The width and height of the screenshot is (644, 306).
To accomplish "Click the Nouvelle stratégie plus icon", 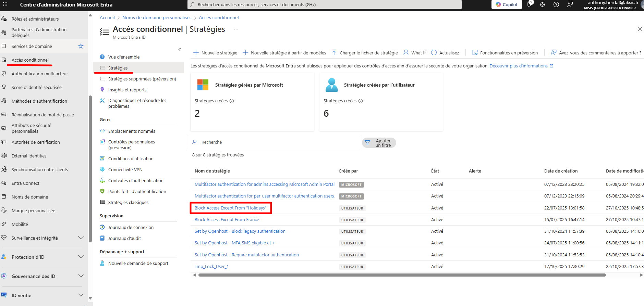I will (x=196, y=53).
